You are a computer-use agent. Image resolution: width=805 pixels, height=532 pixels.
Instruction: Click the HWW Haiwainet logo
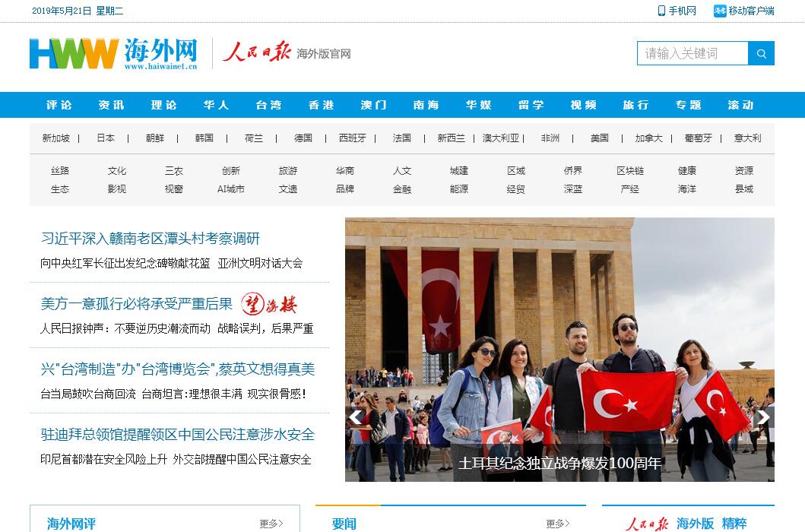(x=113, y=53)
